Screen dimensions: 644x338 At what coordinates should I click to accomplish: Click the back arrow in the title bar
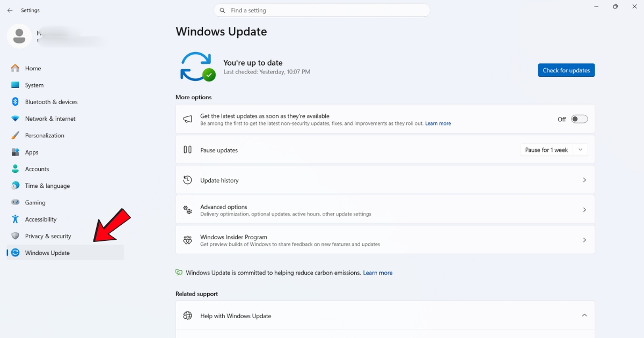9,10
